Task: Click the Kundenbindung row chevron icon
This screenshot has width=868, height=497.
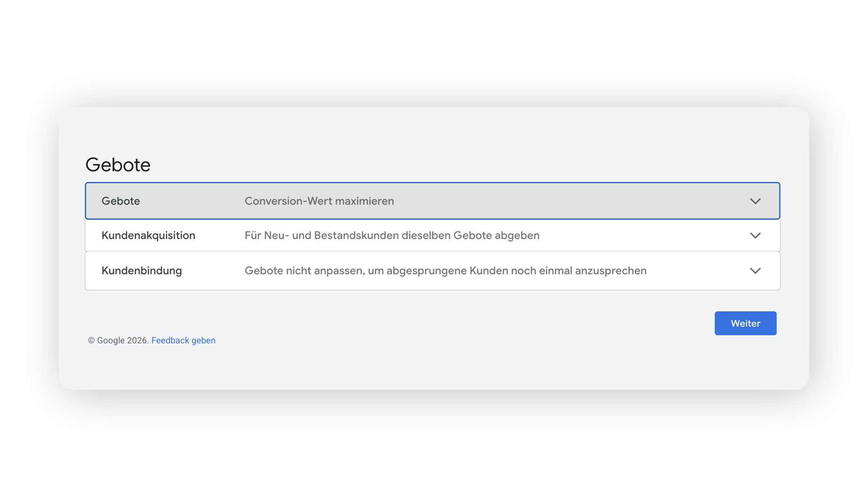Action: point(755,271)
